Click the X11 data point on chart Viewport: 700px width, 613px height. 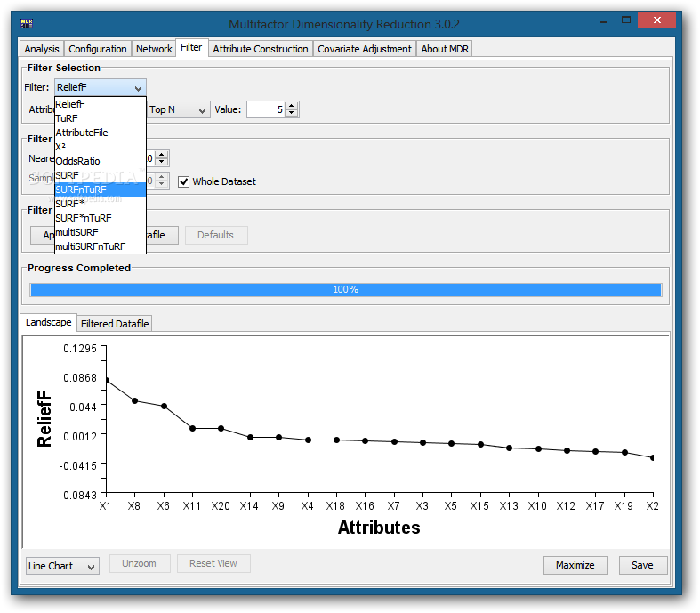point(192,428)
